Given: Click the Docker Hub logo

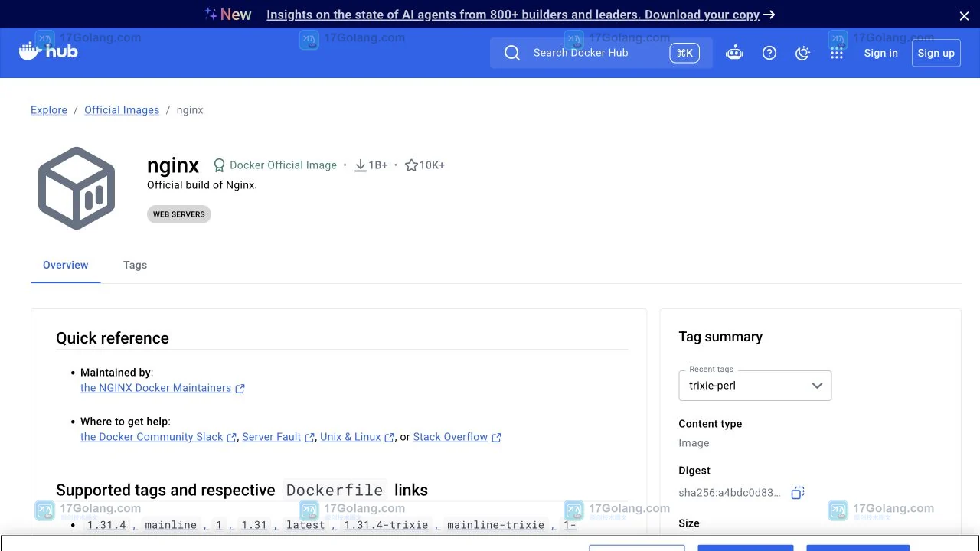Looking at the screenshot, I should 48,52.
